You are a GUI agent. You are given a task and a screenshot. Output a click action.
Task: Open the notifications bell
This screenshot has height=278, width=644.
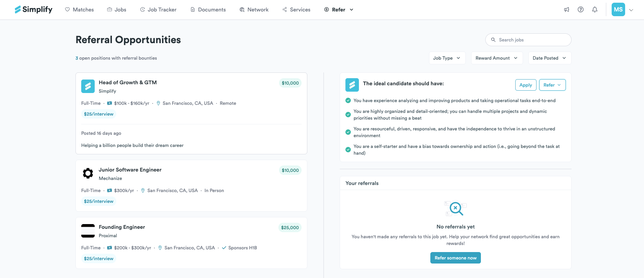(x=595, y=9)
